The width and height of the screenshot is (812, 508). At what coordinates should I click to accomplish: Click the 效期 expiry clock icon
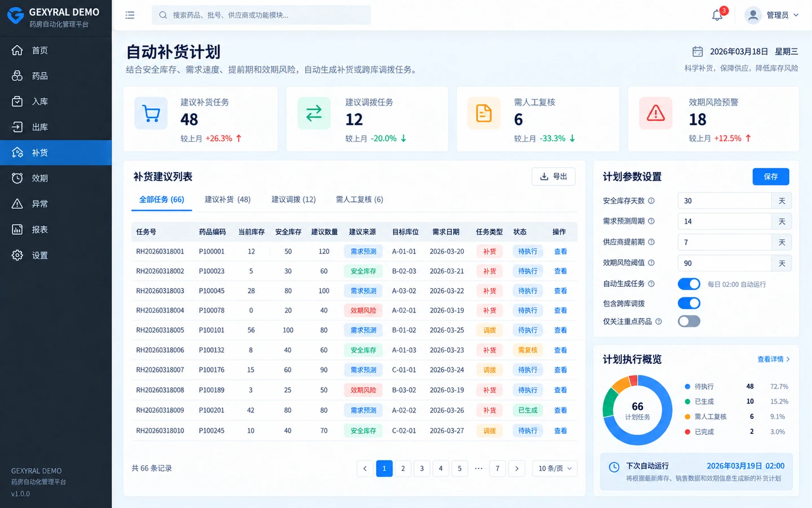point(17,178)
